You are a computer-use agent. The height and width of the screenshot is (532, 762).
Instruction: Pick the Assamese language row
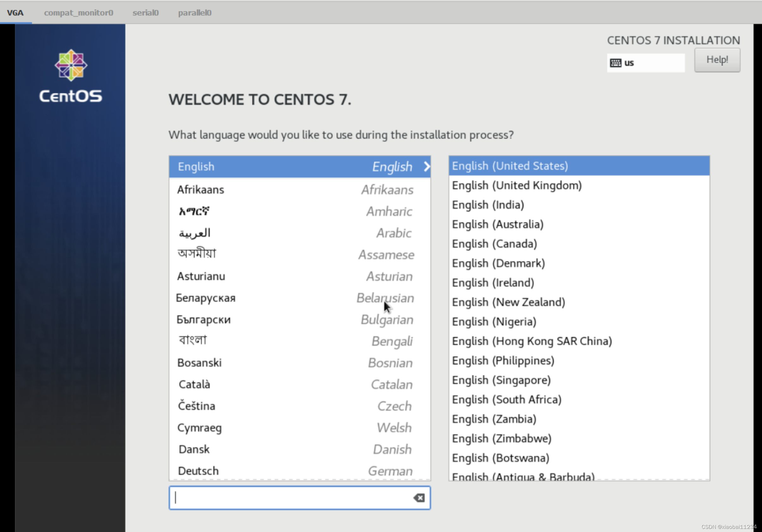tap(299, 254)
